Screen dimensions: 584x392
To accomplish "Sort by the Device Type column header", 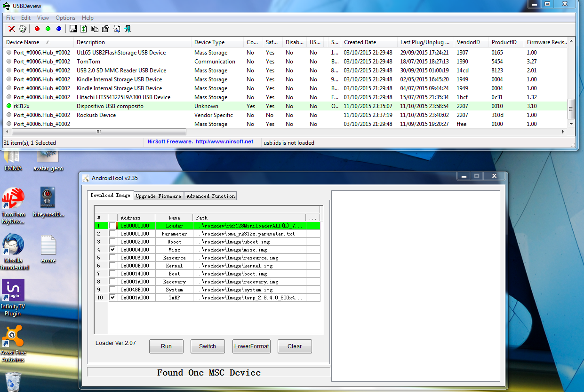I will (x=217, y=42).
